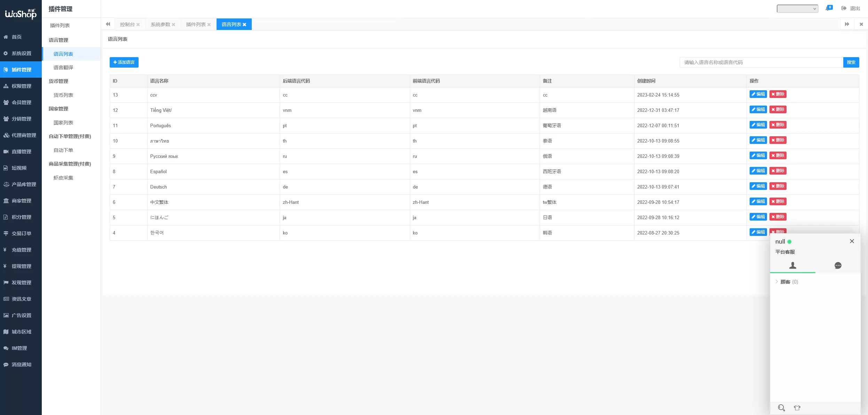Click magnifier search icon in chat widget
This screenshot has height=415, width=868.
pos(781,408)
